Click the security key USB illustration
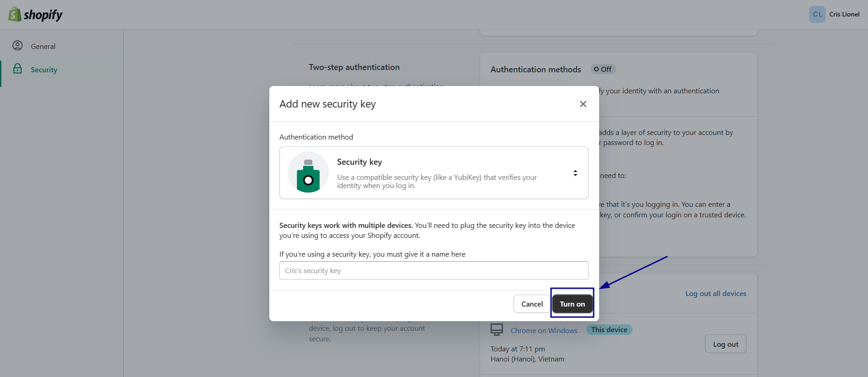 pos(308,172)
